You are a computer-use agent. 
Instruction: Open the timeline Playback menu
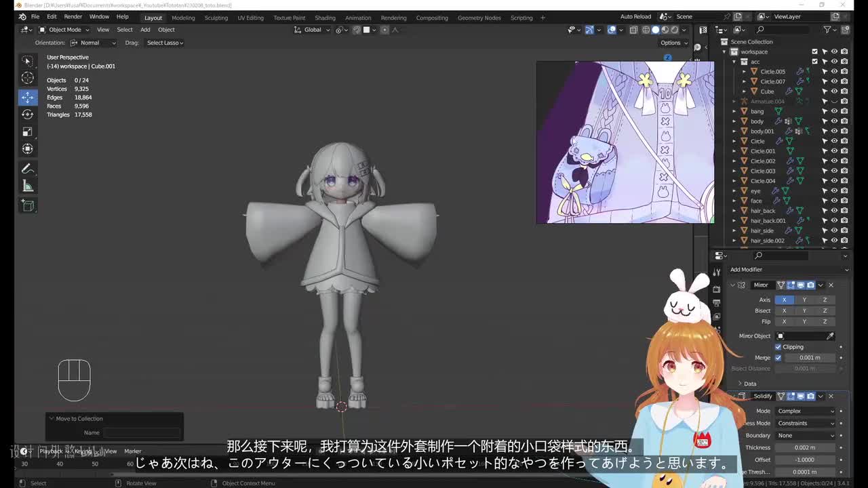click(x=51, y=451)
